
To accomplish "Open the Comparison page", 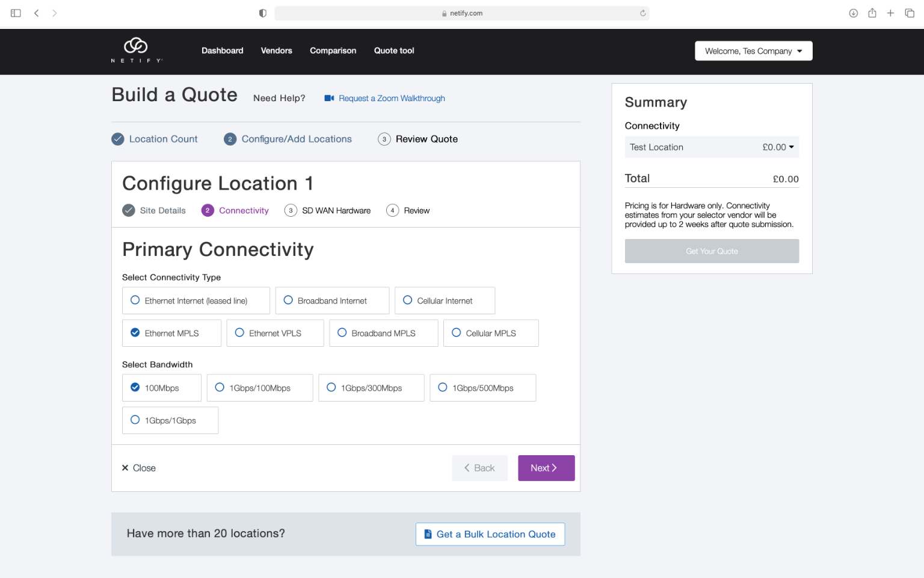I will 333,51.
